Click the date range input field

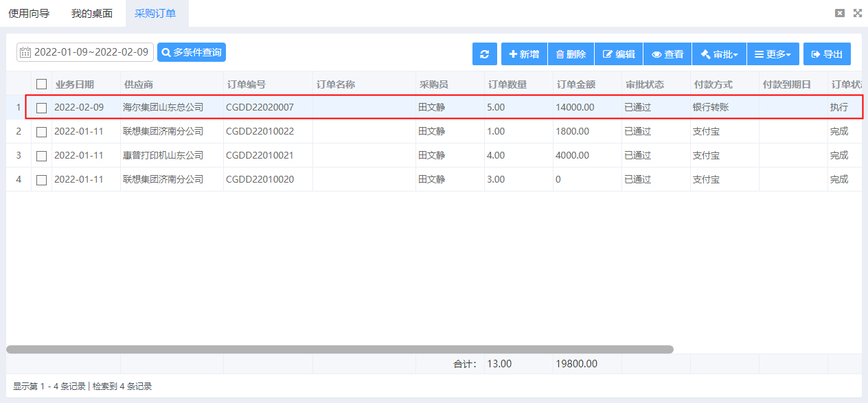coord(85,52)
